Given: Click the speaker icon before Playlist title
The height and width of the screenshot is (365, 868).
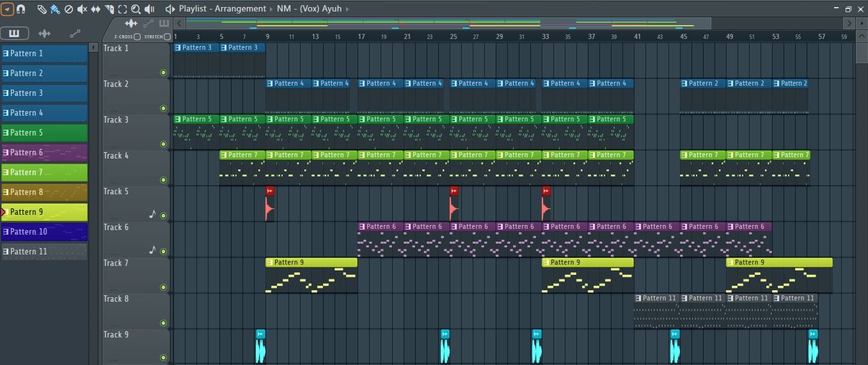Looking at the screenshot, I should point(170,9).
